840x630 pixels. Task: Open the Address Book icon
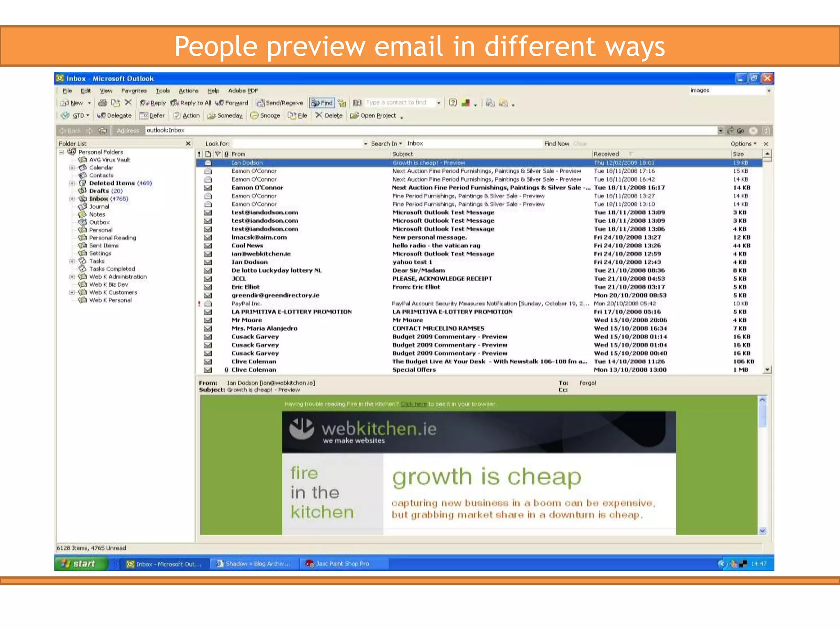(x=357, y=103)
